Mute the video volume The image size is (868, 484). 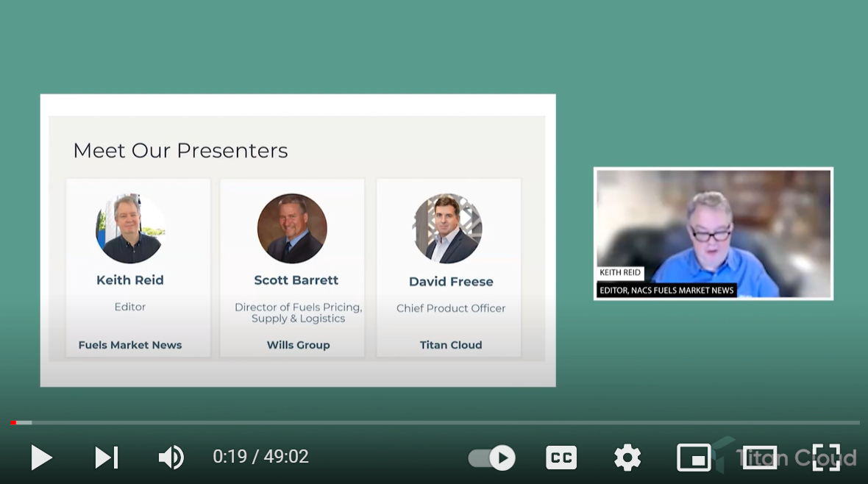[171, 458]
